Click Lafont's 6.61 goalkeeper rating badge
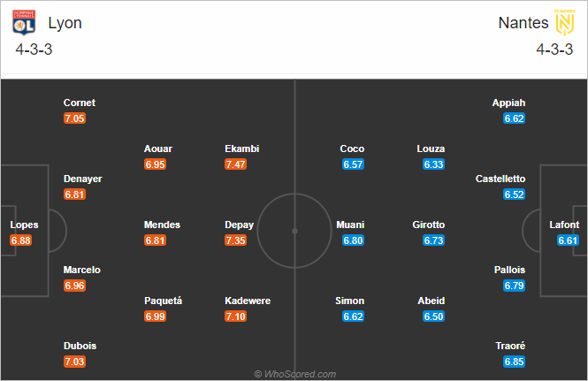 coord(568,240)
